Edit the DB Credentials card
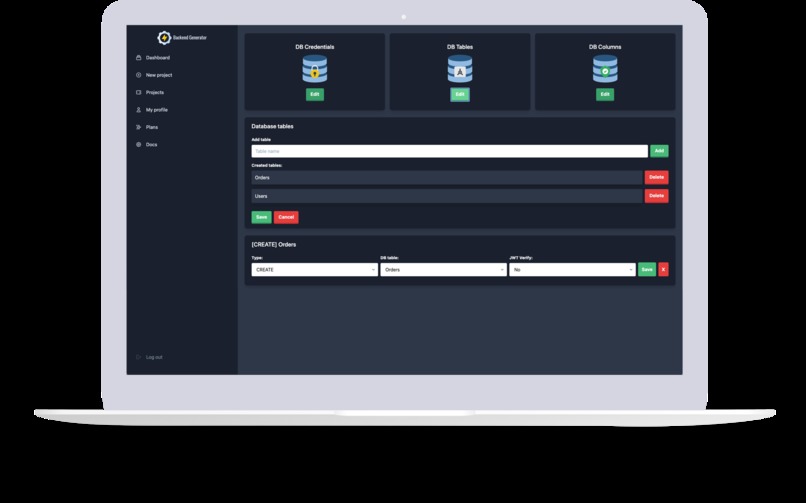 coord(315,95)
